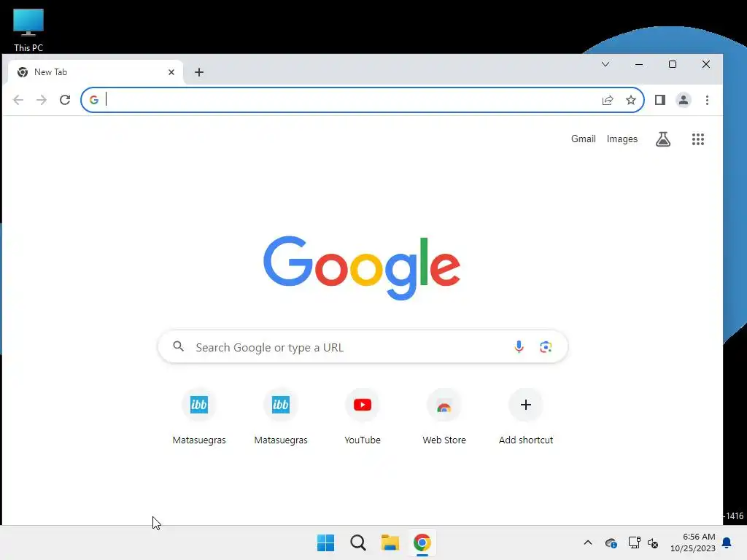
Task: Open the taskbar clock and date
Action: 693,542
